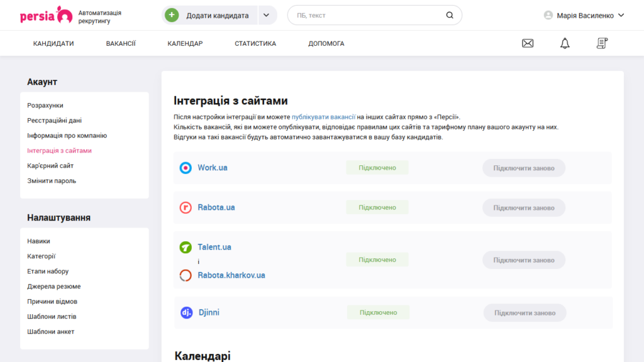Click the Автоматизація рекрутингу tagline
Screen dimensions: 644x362
click(100, 17)
